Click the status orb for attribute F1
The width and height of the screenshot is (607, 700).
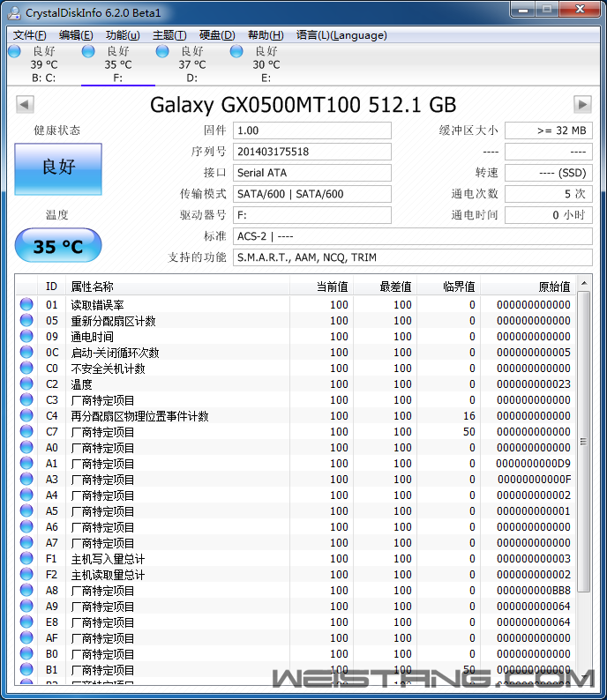point(26,558)
